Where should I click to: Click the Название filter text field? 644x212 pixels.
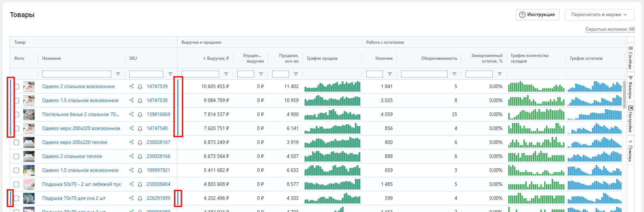(76, 74)
